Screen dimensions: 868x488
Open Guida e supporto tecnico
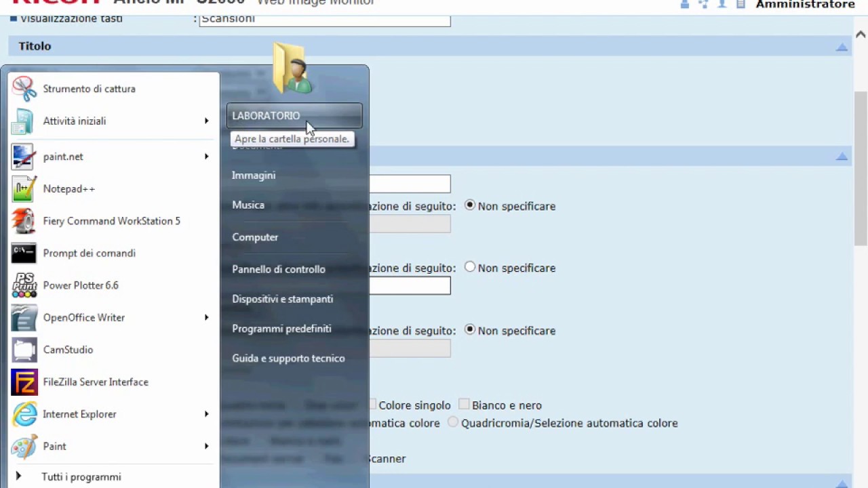288,359
